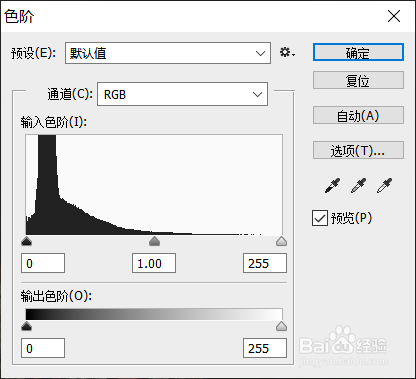This screenshot has height=379, width=416.
Task: Open the preset options gear menu
Action: 287,53
